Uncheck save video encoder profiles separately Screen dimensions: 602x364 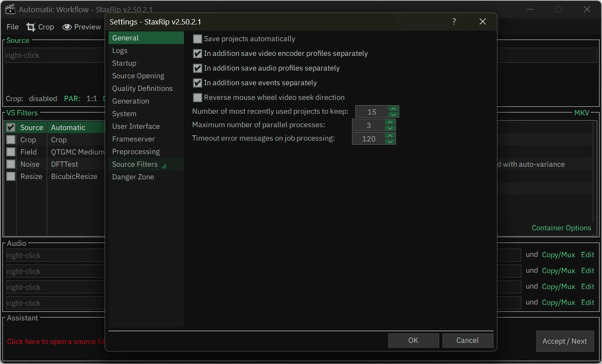pyautogui.click(x=198, y=53)
